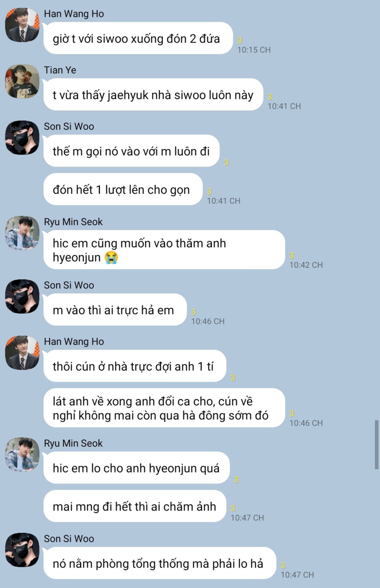The height and width of the screenshot is (588, 380).
Task: Click unread count 3 beside 10:15 CH
Action: [239, 40]
